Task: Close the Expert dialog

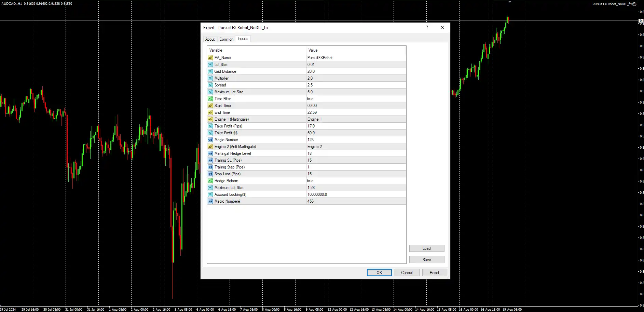Action: (x=442, y=27)
